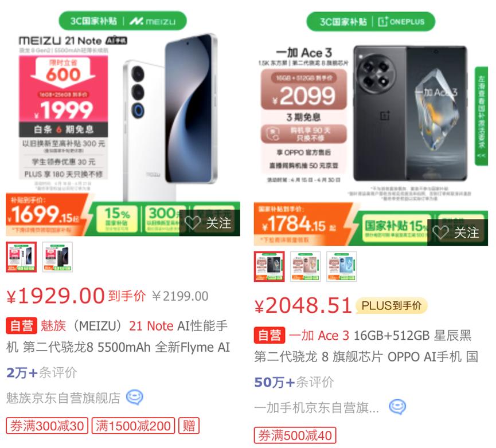Visit the 魅族京东自营旗舰店 store
This screenshot has width=496, height=448.
(63, 398)
